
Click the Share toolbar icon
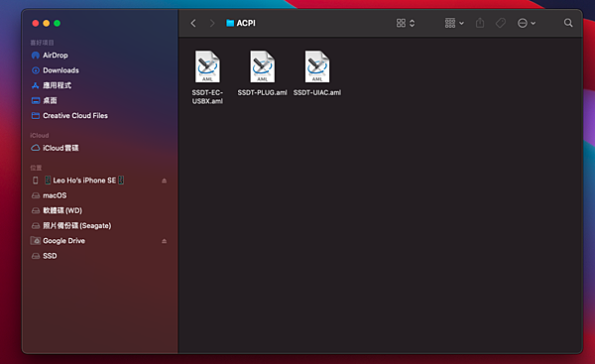[480, 23]
